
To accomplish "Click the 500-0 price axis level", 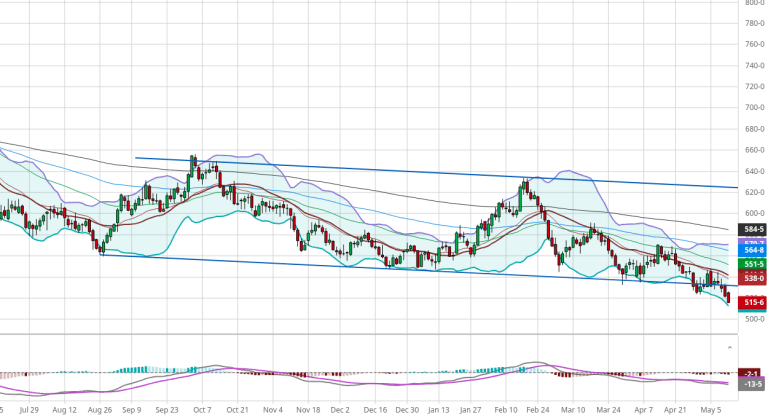I will coord(754,319).
